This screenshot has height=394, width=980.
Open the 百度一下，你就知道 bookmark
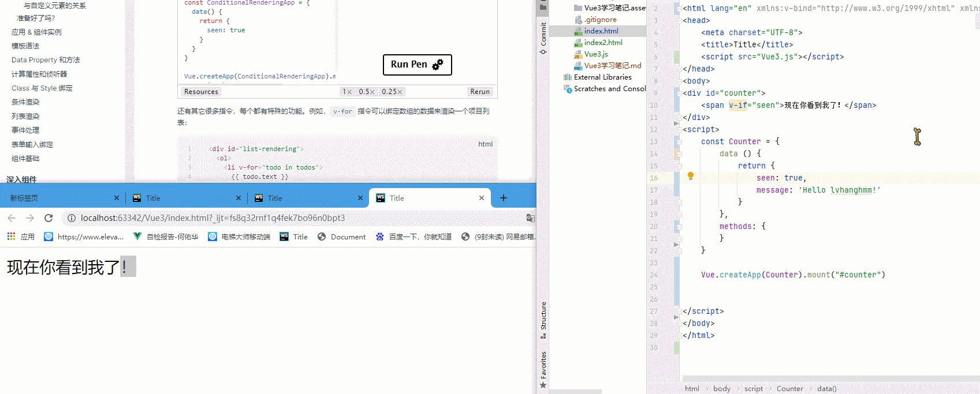tap(413, 237)
